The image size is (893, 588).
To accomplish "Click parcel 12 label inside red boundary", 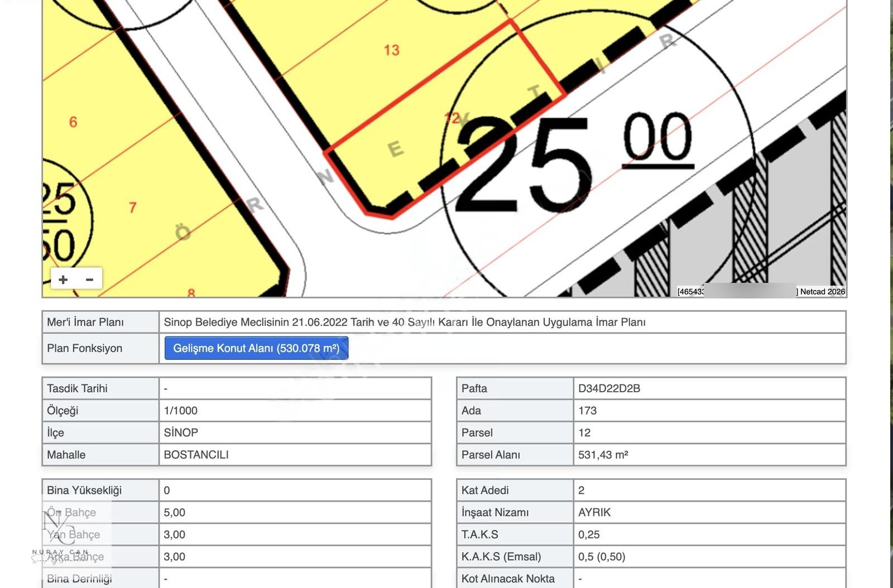I will click(452, 118).
